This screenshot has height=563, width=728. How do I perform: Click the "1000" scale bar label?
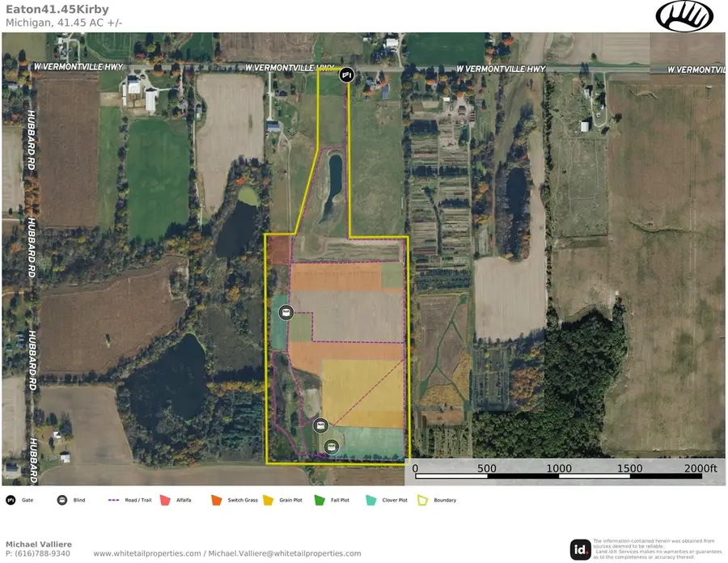[559, 468]
